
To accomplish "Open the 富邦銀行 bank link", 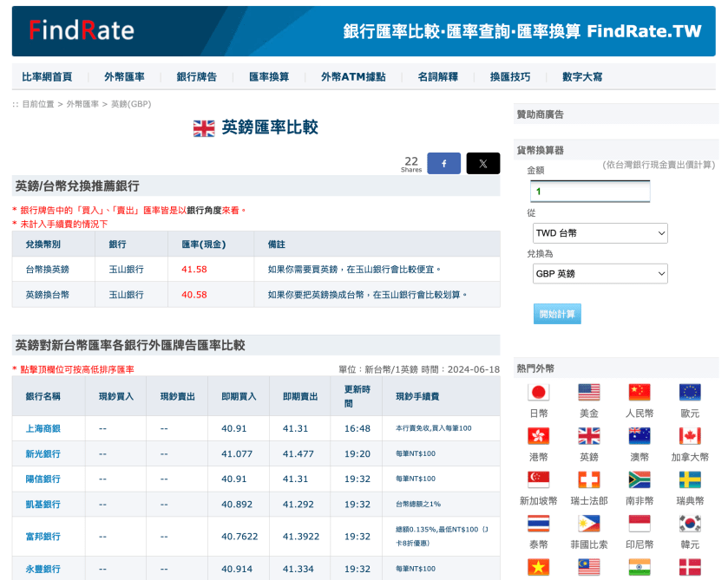I will (43, 537).
